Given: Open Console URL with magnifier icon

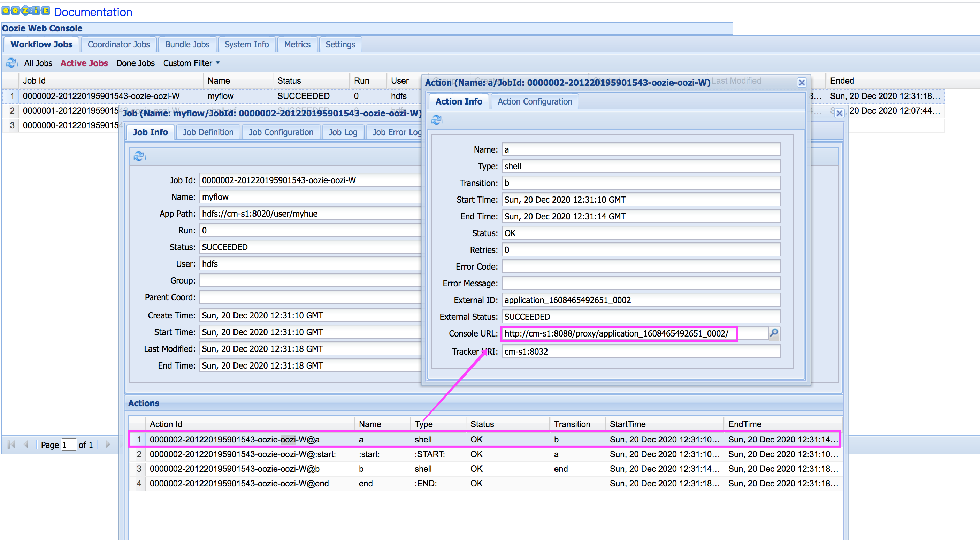Looking at the screenshot, I should tap(774, 333).
